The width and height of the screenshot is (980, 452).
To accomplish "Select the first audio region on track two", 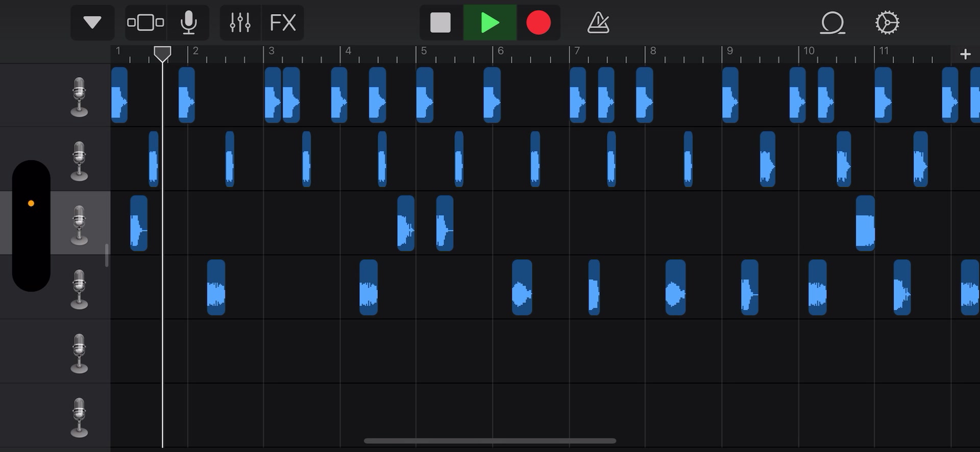I will (153, 159).
